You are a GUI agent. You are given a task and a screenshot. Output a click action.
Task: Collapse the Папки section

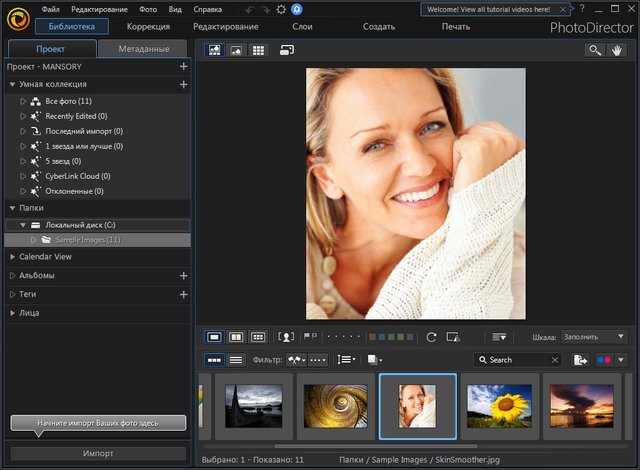pyautogui.click(x=12, y=208)
